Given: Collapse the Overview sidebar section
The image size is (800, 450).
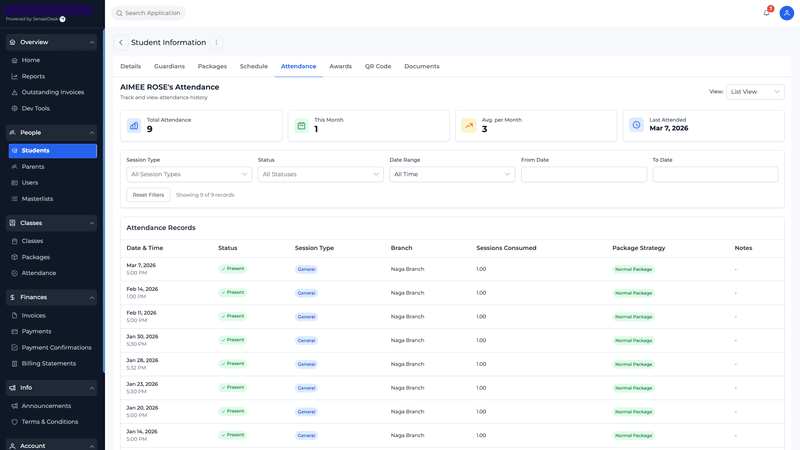Looking at the screenshot, I should click(x=92, y=42).
